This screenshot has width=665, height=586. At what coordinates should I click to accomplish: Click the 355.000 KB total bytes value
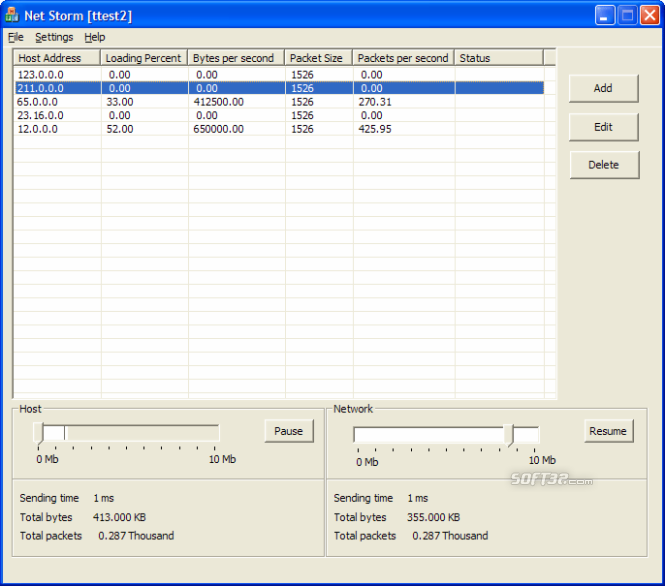[433, 517]
